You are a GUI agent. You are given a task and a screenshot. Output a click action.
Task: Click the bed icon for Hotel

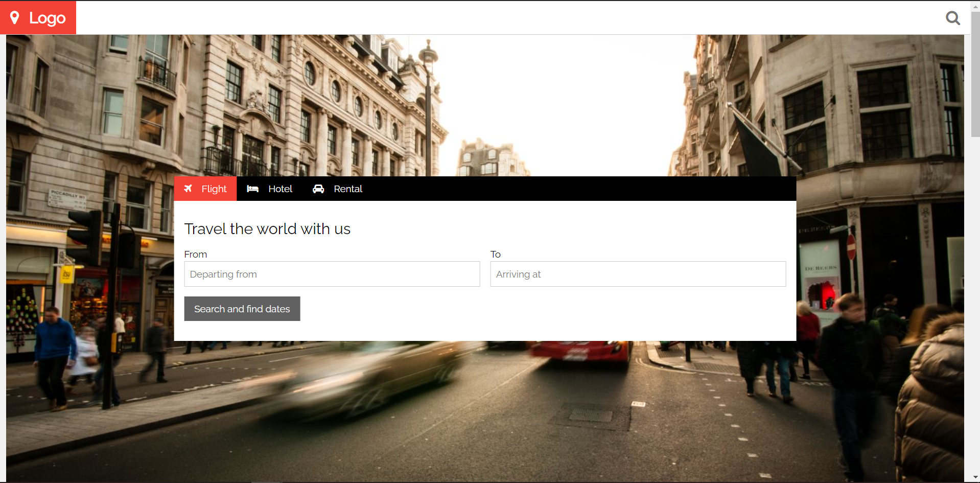(252, 189)
